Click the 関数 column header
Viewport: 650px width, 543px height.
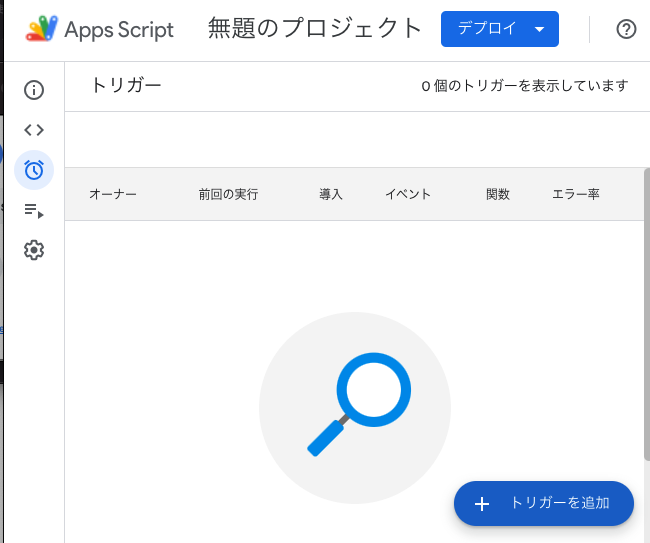click(x=498, y=194)
